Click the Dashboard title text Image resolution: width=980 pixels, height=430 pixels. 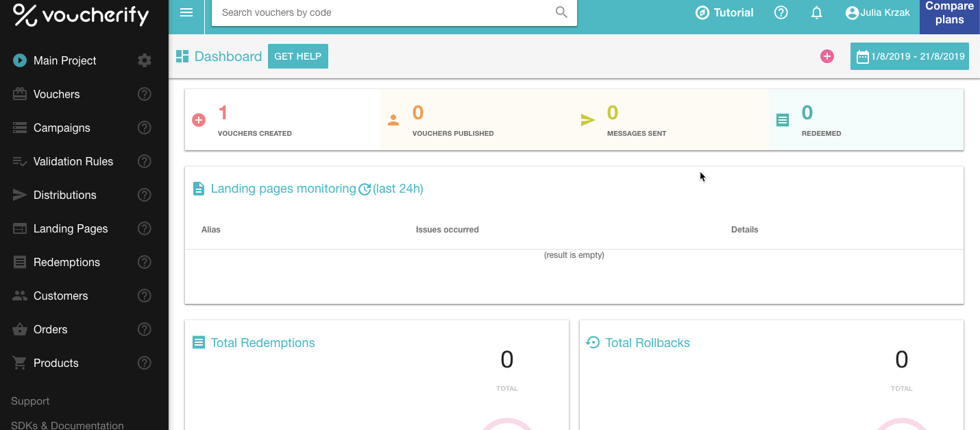(x=228, y=56)
